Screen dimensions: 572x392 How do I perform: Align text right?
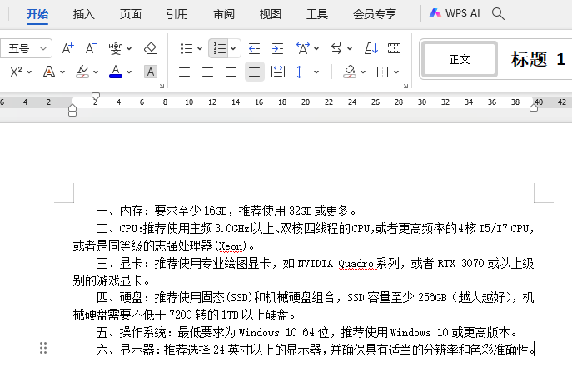point(231,72)
